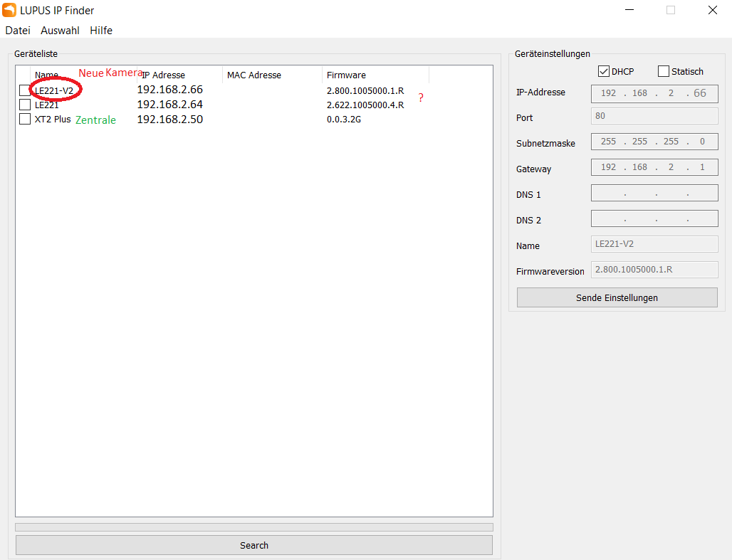Click firmware 2.800.1005000.1.R in list
The height and width of the screenshot is (560, 732).
pyautogui.click(x=365, y=91)
